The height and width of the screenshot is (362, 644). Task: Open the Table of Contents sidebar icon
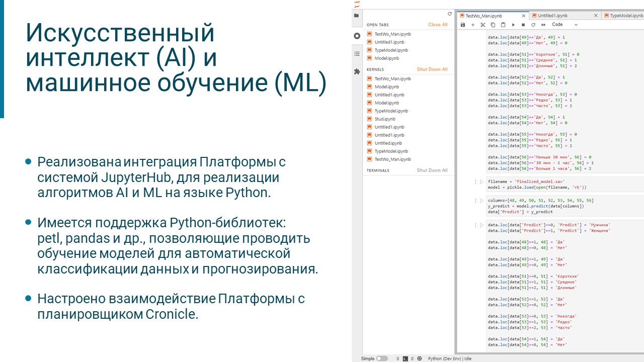point(357,53)
